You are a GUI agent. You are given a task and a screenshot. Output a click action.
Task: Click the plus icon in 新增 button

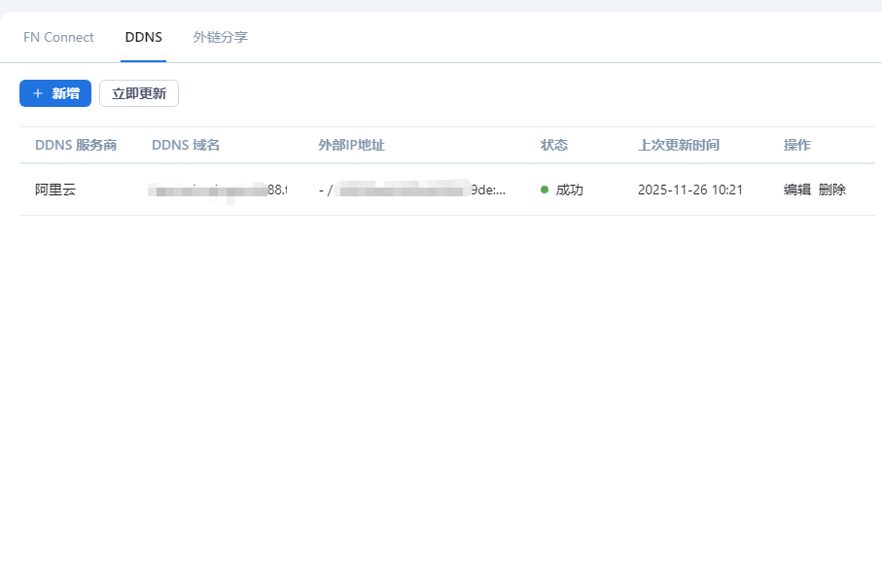tap(38, 93)
